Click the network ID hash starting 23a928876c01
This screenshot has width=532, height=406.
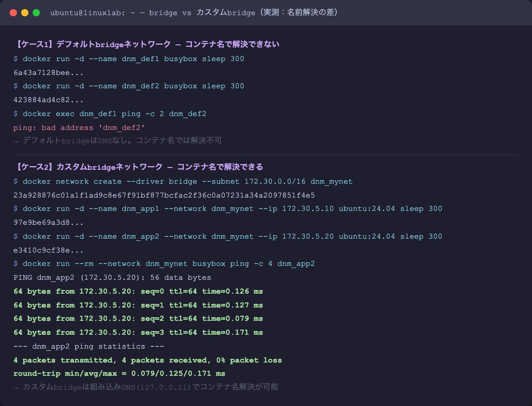click(164, 195)
